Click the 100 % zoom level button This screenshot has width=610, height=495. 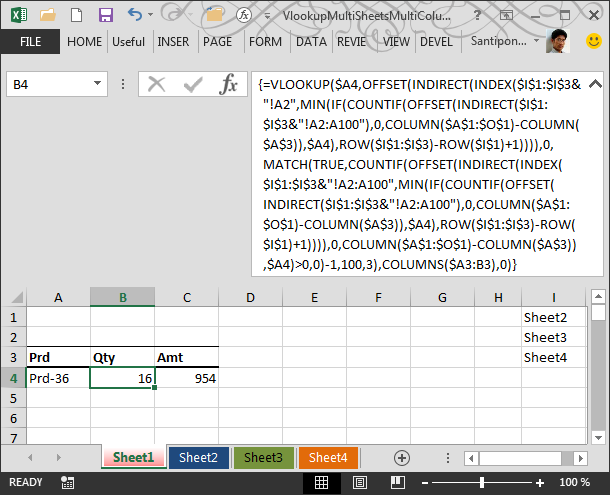pyautogui.click(x=574, y=482)
